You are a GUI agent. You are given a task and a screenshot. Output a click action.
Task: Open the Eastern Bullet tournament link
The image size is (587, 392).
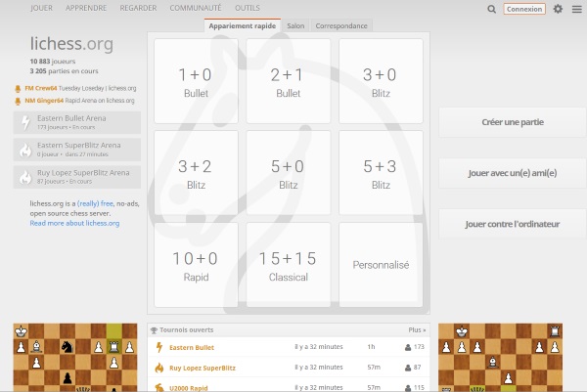[192, 347]
